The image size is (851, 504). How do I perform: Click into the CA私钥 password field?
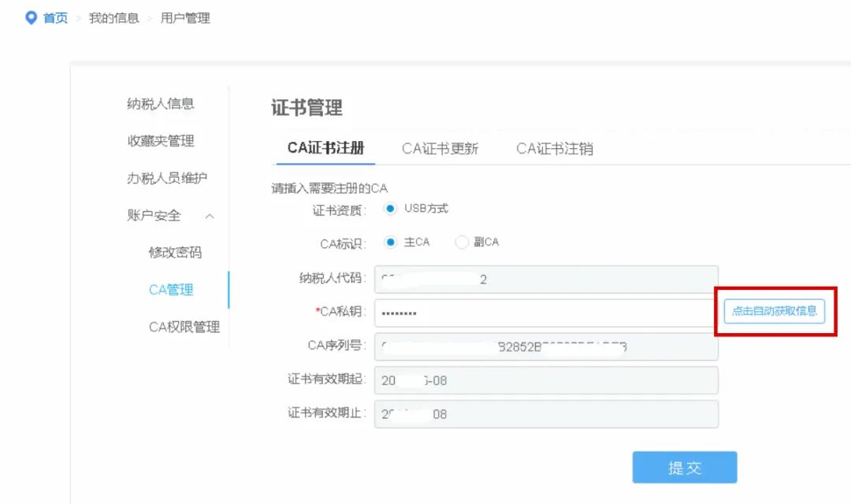544,313
